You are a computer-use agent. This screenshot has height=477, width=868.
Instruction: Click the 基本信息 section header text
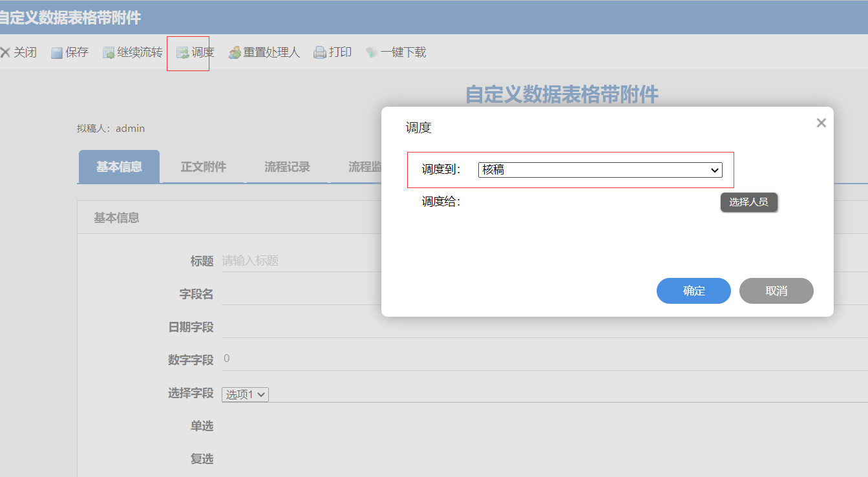coord(116,218)
